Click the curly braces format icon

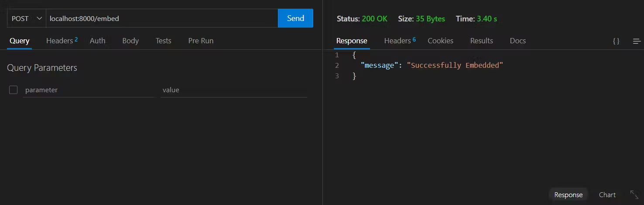tap(616, 41)
